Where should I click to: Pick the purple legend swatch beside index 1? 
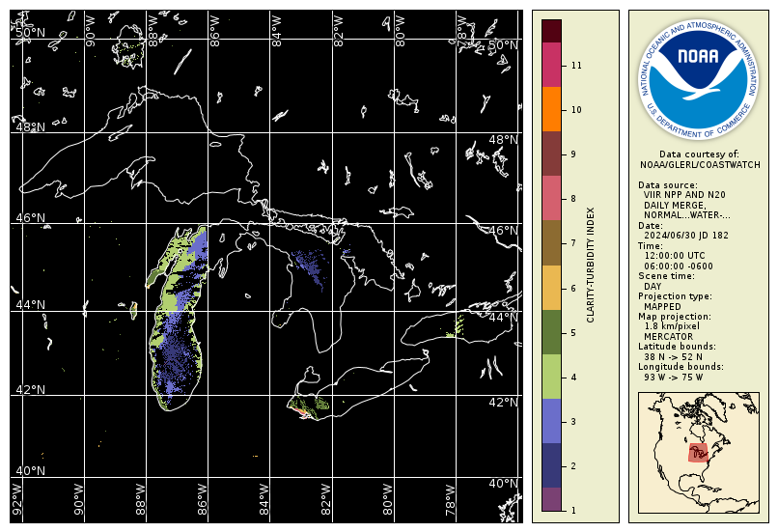[x=551, y=499]
